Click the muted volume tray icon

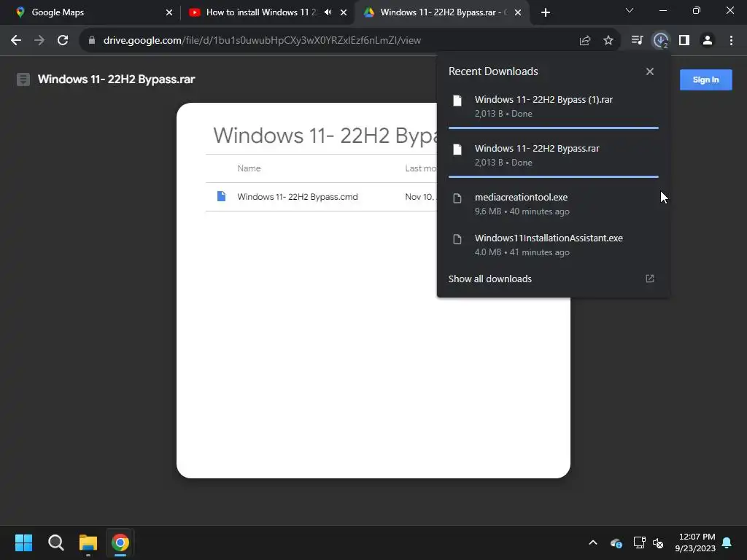[659, 543]
